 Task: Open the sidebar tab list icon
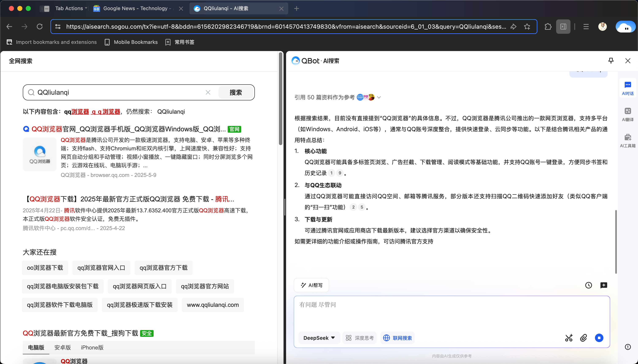click(x=45, y=8)
